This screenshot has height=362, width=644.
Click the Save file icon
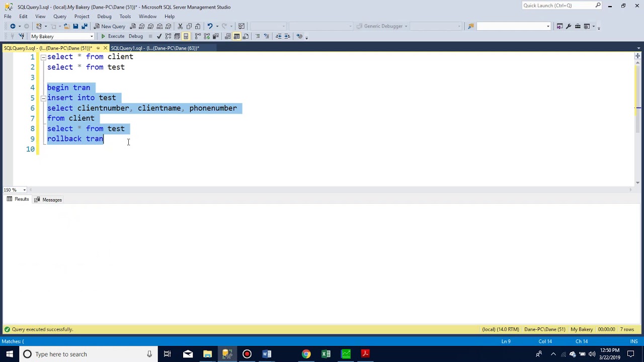[x=75, y=26]
